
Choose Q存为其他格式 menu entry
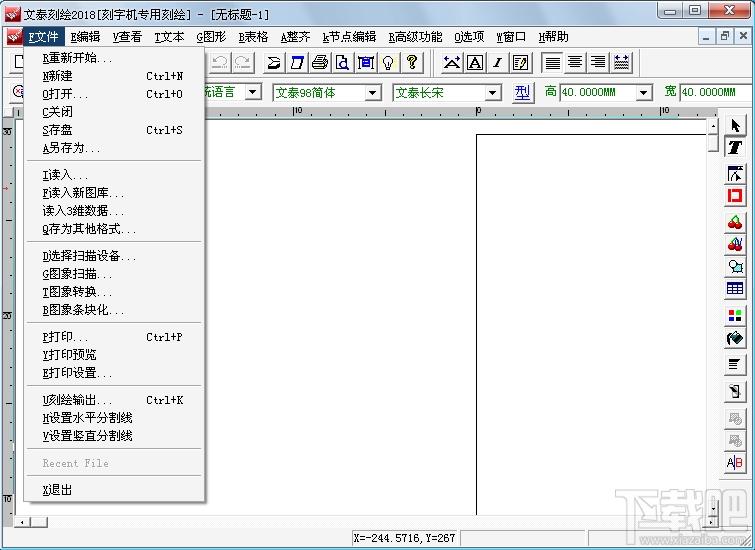pyautogui.click(x=115, y=229)
